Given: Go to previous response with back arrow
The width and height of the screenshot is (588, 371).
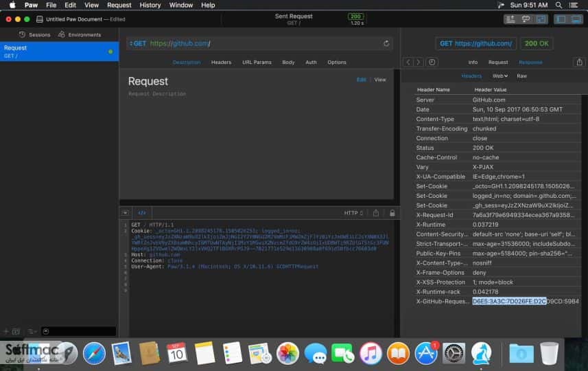Looking at the screenshot, I should pos(408,63).
